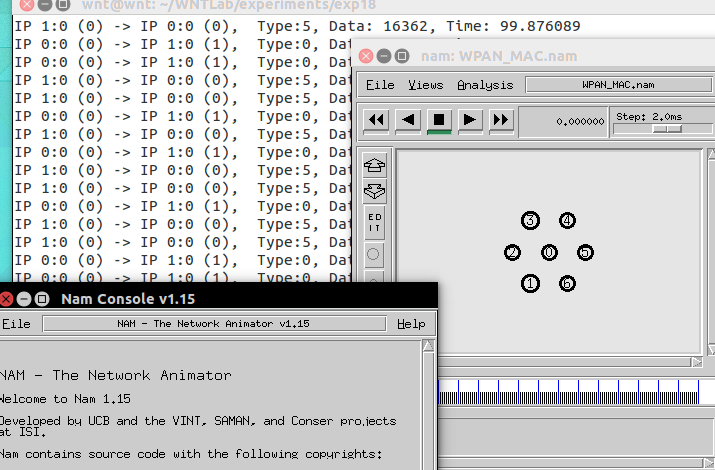The width and height of the screenshot is (715, 470).
Task: Click the animation timeline bar
Action: point(568,392)
